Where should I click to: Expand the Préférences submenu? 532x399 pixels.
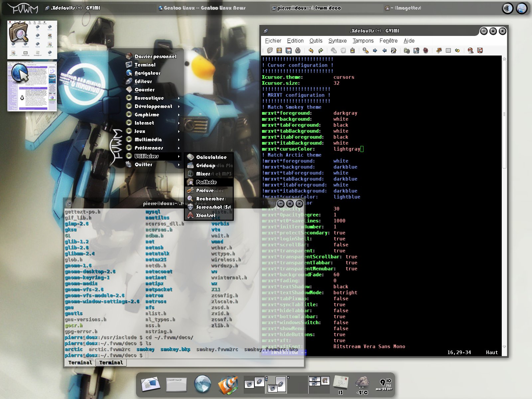(x=153, y=148)
